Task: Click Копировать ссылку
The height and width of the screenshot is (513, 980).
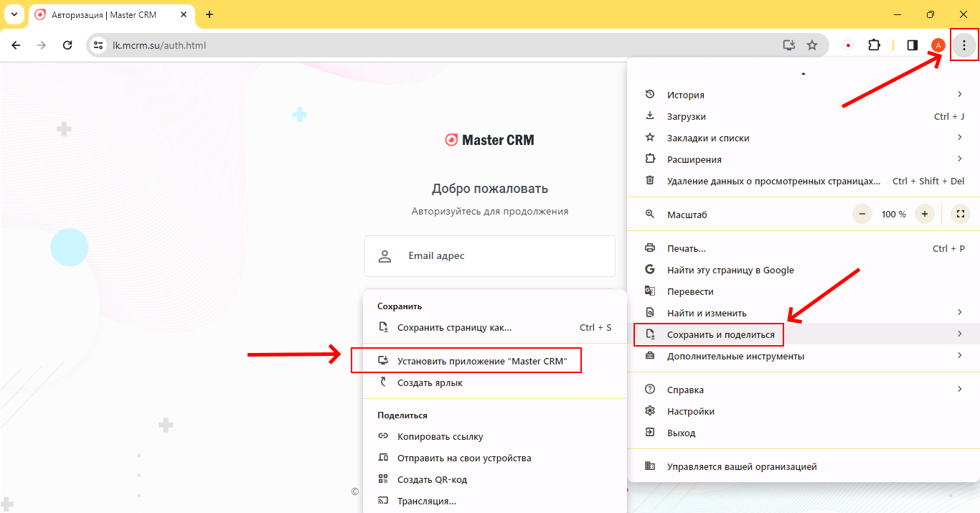Action: 440,436
